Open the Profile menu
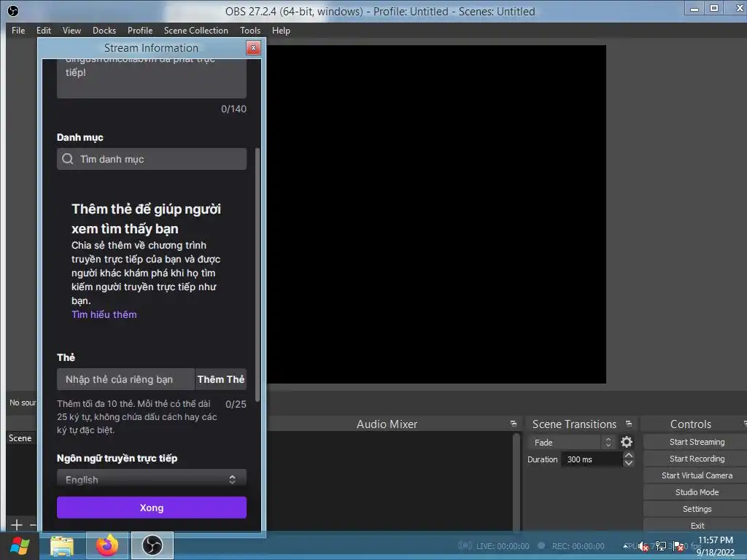 click(139, 31)
